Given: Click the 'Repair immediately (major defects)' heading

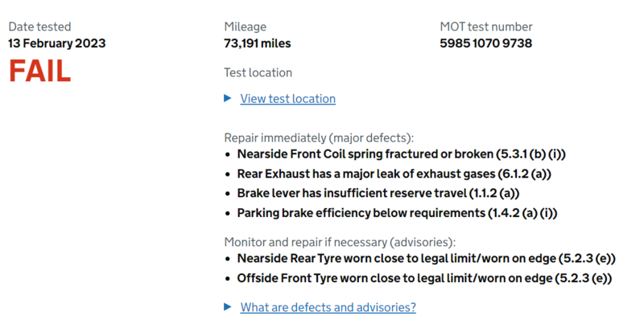Looking at the screenshot, I should (318, 137).
